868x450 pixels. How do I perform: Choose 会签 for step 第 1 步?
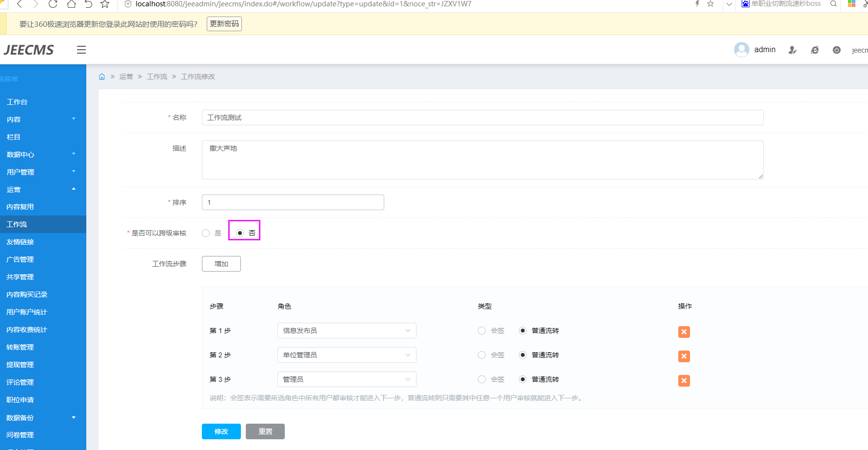coord(482,331)
